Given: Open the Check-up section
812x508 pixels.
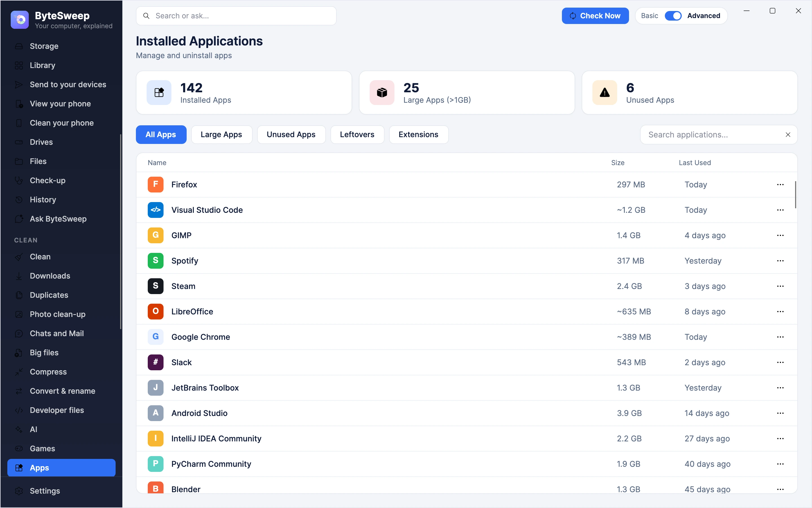Looking at the screenshot, I should [x=61, y=180].
